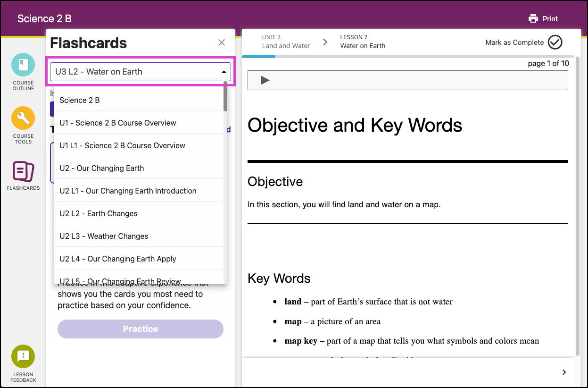
Task: Open the Course Outline icon
Action: 23,65
